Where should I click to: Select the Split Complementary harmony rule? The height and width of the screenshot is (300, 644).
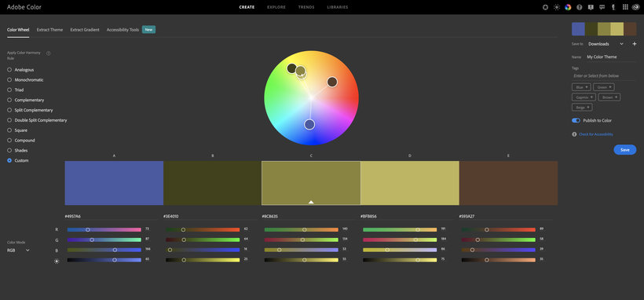[30, 110]
